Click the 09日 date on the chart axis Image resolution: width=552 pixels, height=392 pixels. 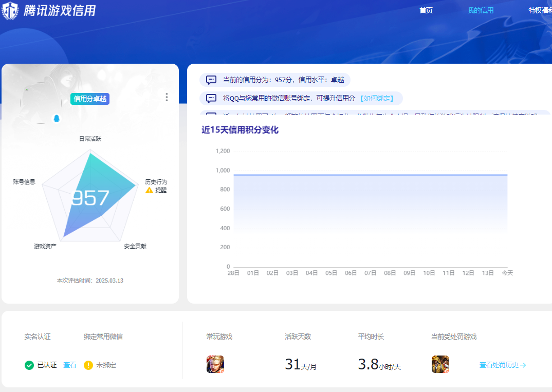[x=410, y=273]
